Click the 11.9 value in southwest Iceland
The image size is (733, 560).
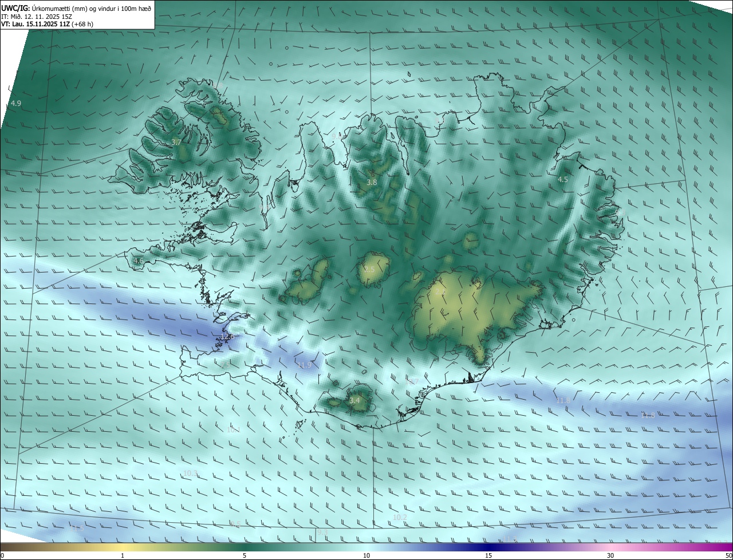coord(304,365)
